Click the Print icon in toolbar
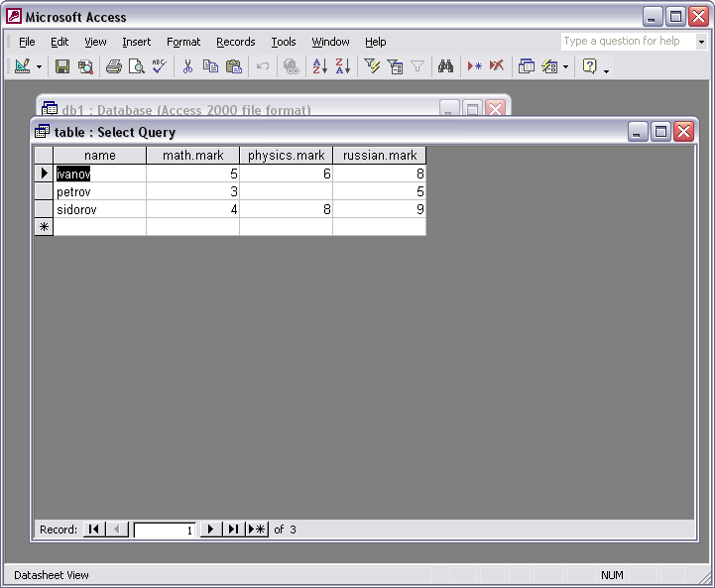This screenshot has width=715, height=588. (113, 66)
